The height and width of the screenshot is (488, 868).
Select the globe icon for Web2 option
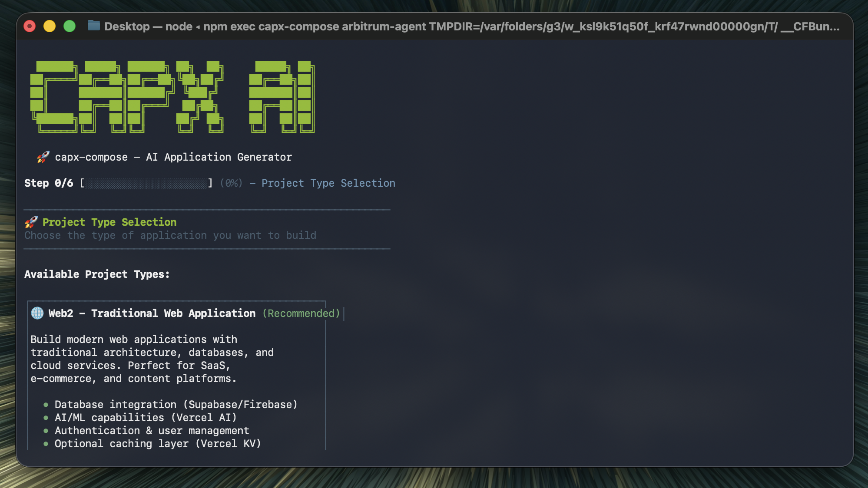click(x=36, y=313)
